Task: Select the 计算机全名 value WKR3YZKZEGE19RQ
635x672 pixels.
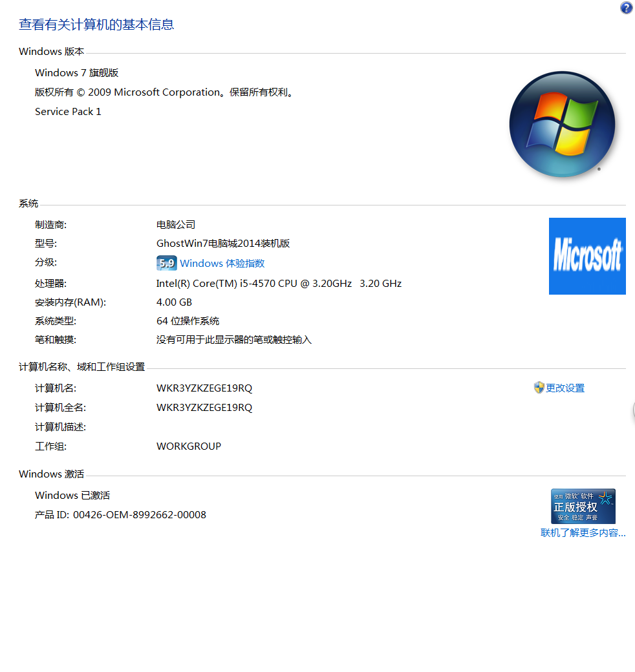Action: point(204,408)
